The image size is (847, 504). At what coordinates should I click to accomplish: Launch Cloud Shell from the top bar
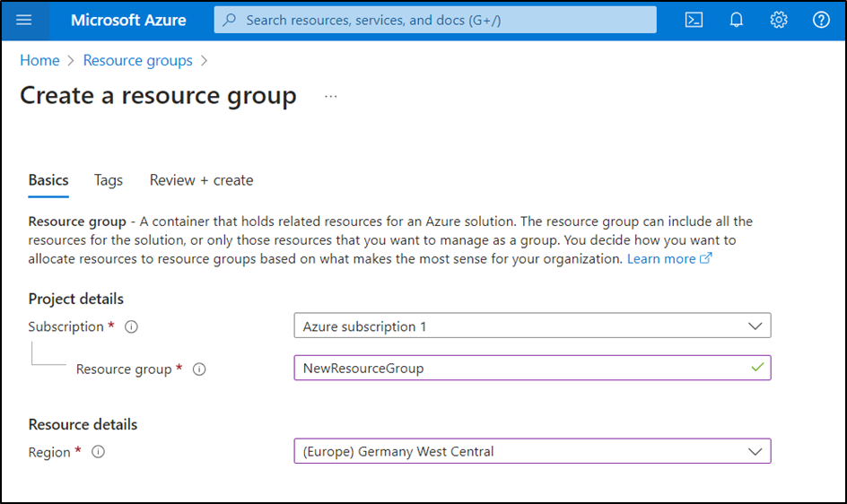694,20
